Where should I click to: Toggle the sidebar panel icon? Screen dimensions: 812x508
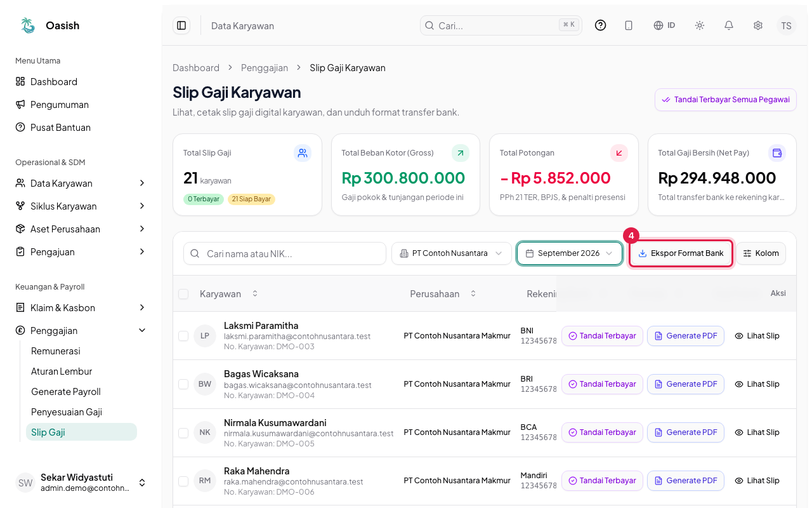click(x=181, y=25)
